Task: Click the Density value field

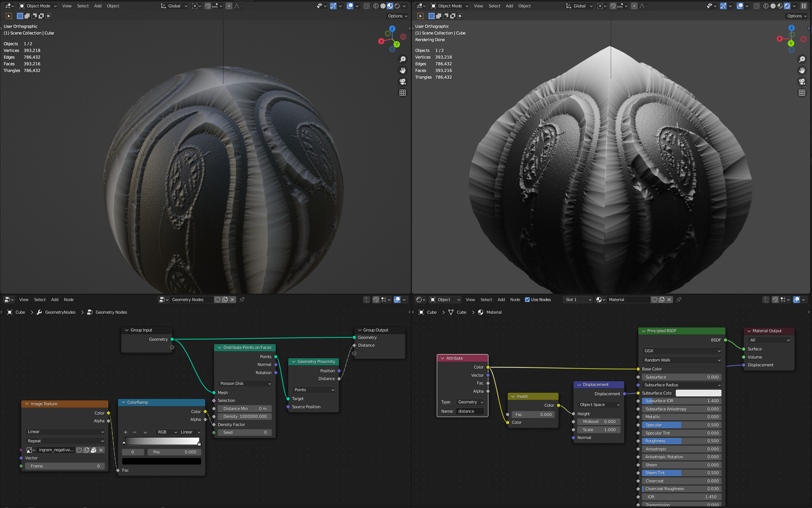Action: [245, 416]
